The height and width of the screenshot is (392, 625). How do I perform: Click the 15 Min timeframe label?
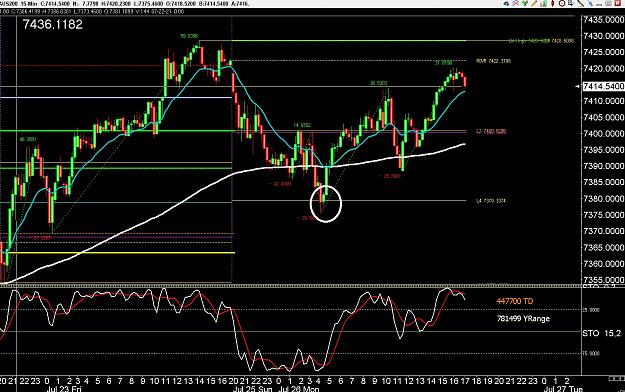click(29, 4)
